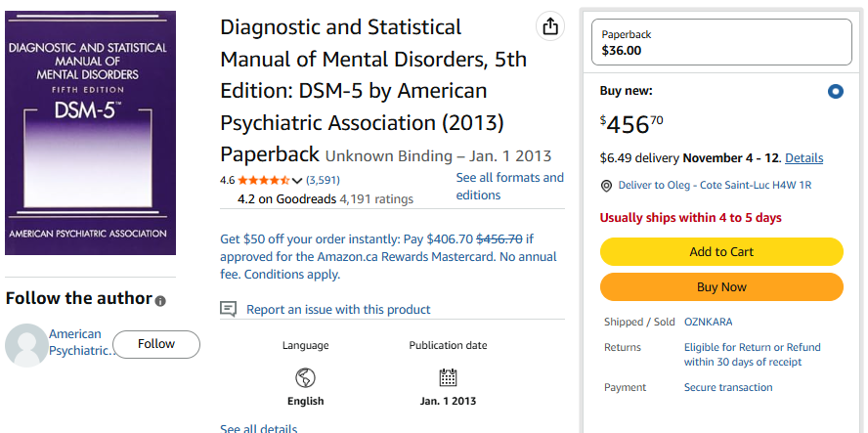Click the share icon beside the title
868x433 pixels.
coord(550,26)
